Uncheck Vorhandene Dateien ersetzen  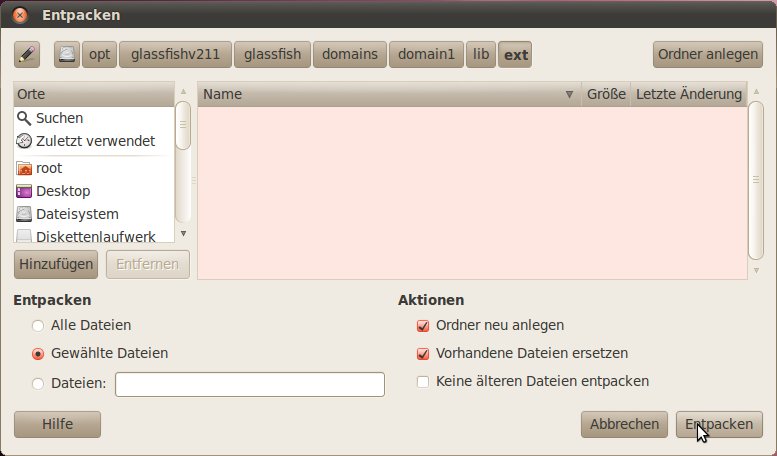click(423, 353)
